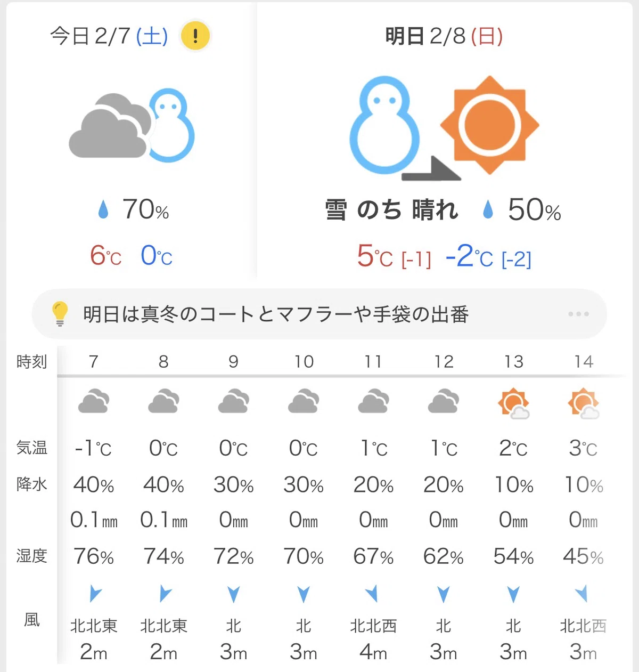Screen dimensions: 639x672
Task: Tap the 76% humidity value at 7時
Action: pyautogui.click(x=94, y=556)
